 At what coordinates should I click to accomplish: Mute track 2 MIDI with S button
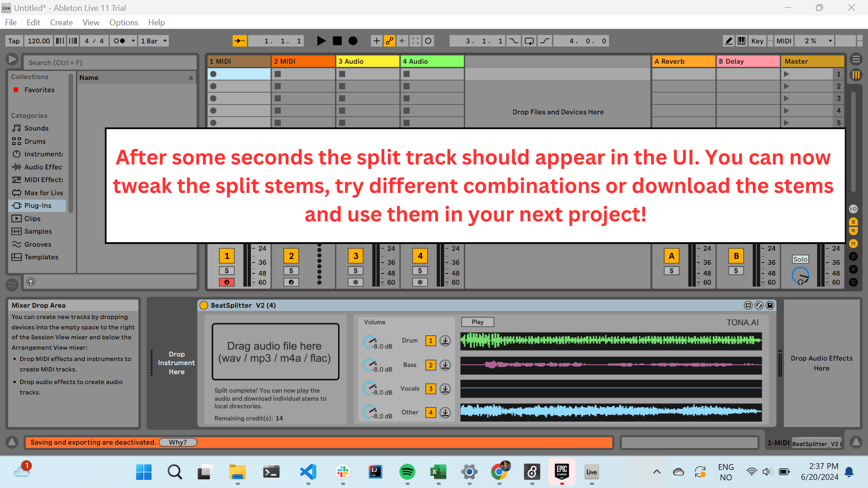pyautogui.click(x=291, y=271)
